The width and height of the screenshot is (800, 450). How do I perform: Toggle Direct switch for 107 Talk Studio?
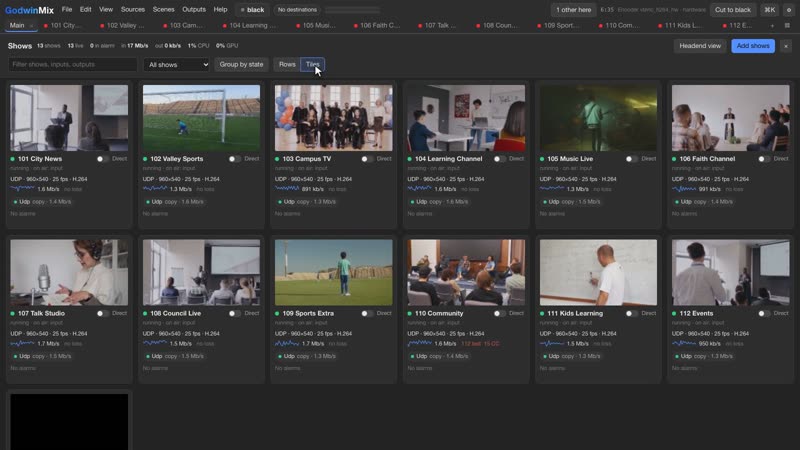pos(103,313)
